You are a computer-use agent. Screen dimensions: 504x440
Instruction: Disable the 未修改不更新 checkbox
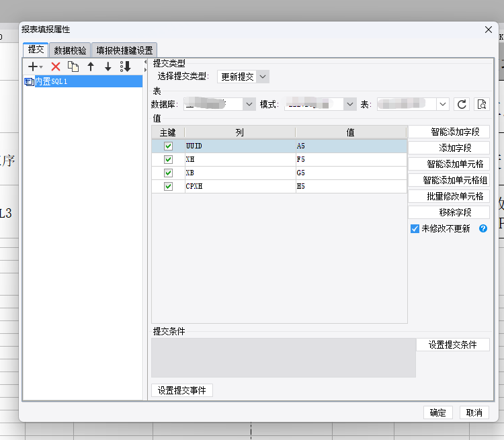pos(415,228)
